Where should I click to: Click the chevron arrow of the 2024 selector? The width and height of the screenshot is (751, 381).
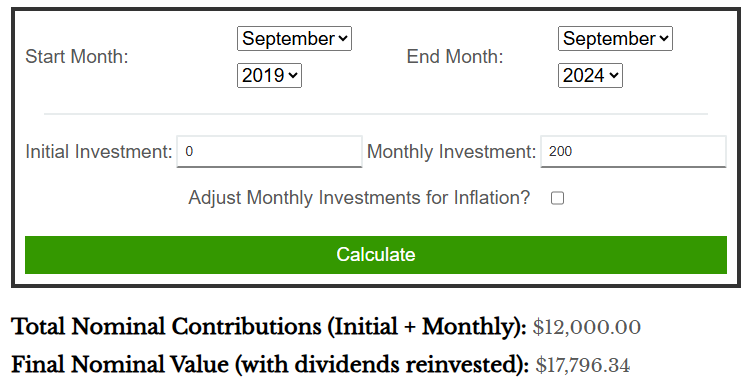point(614,75)
